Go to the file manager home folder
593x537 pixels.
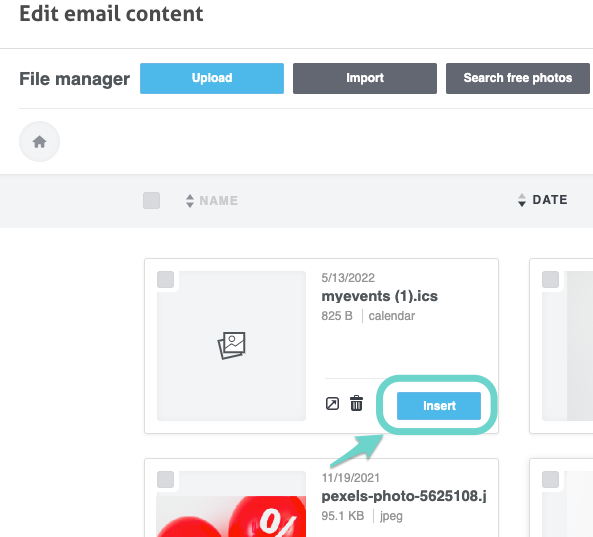[x=39, y=142]
